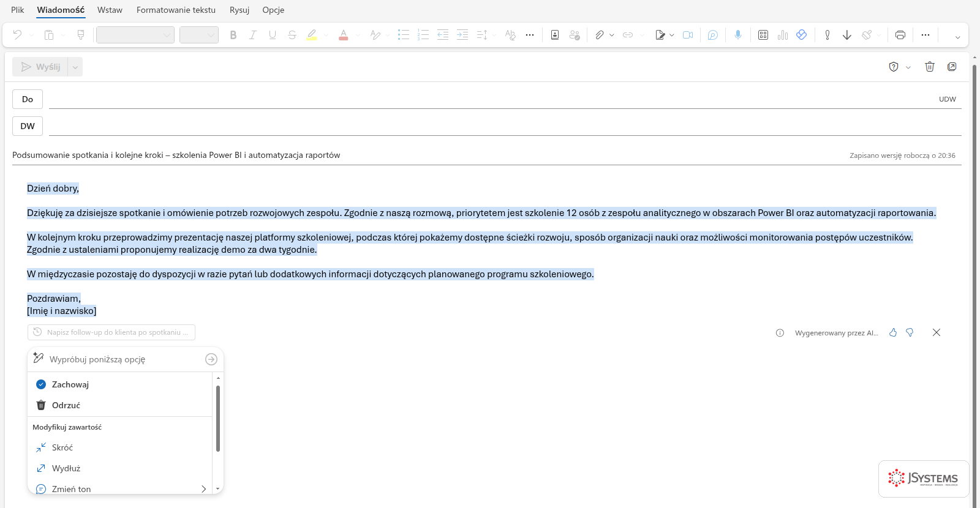Give thumbs down to AI draft
This screenshot has height=508, width=980.
coord(910,332)
